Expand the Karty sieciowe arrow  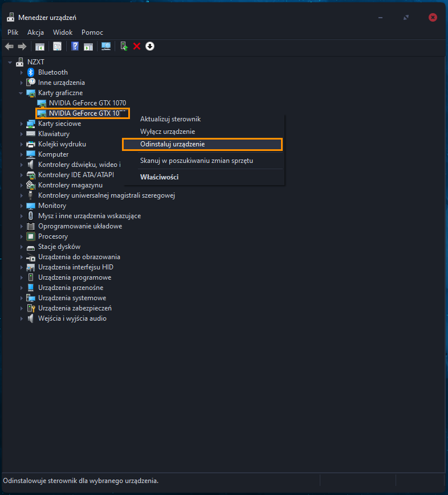pyautogui.click(x=22, y=124)
